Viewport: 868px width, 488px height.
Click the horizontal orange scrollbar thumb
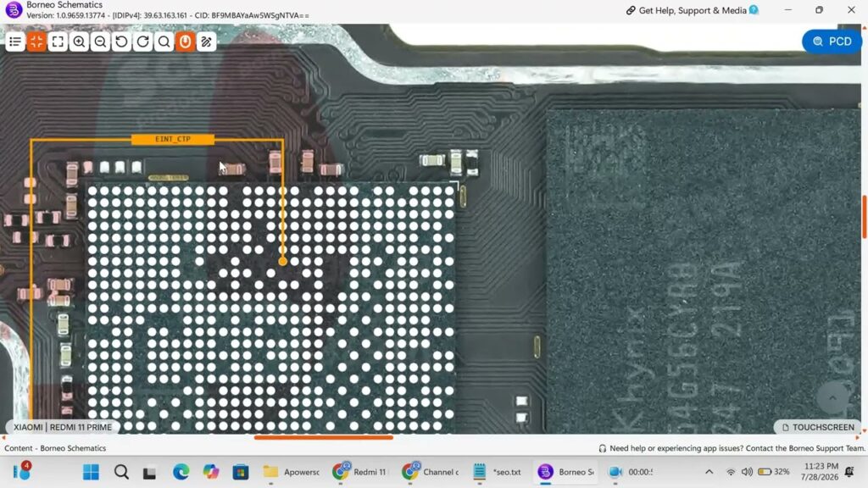[324, 438]
